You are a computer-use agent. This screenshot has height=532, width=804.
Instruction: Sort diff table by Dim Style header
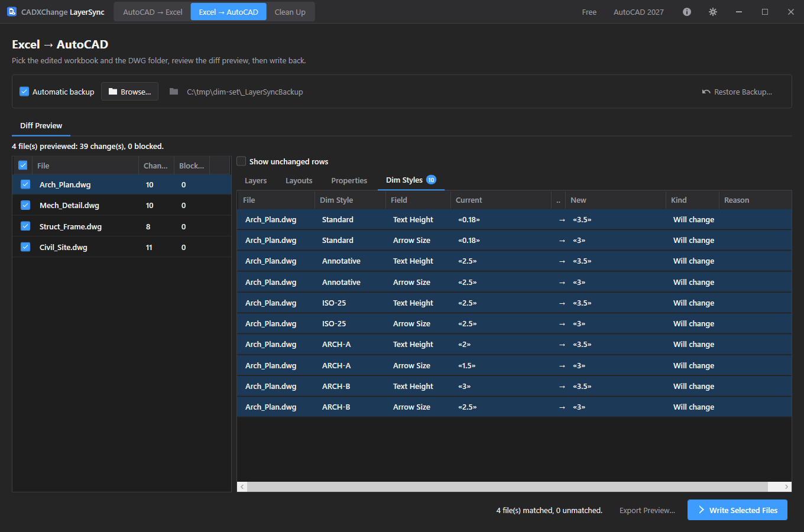tap(350, 200)
